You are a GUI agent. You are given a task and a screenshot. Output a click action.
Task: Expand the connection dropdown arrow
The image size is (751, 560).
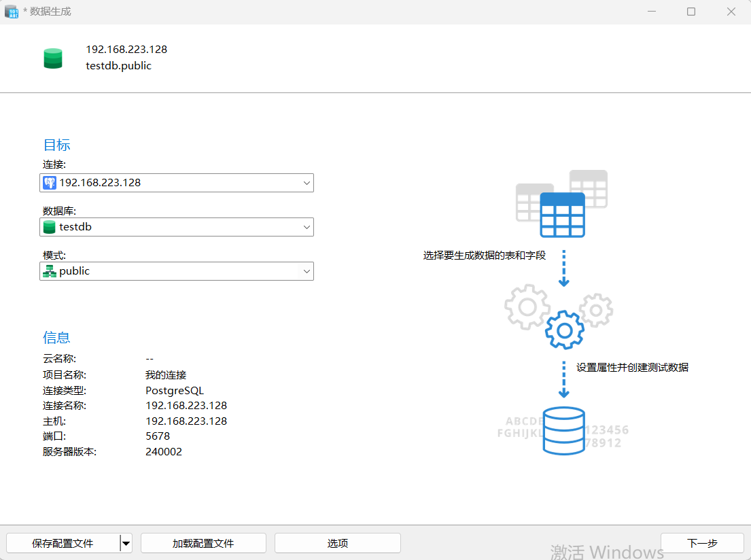(306, 183)
